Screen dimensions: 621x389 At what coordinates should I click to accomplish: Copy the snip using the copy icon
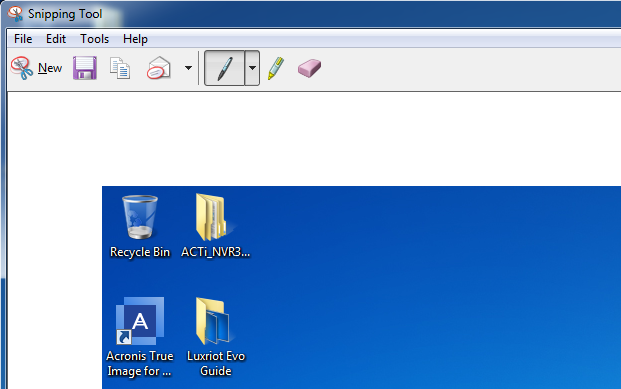120,68
